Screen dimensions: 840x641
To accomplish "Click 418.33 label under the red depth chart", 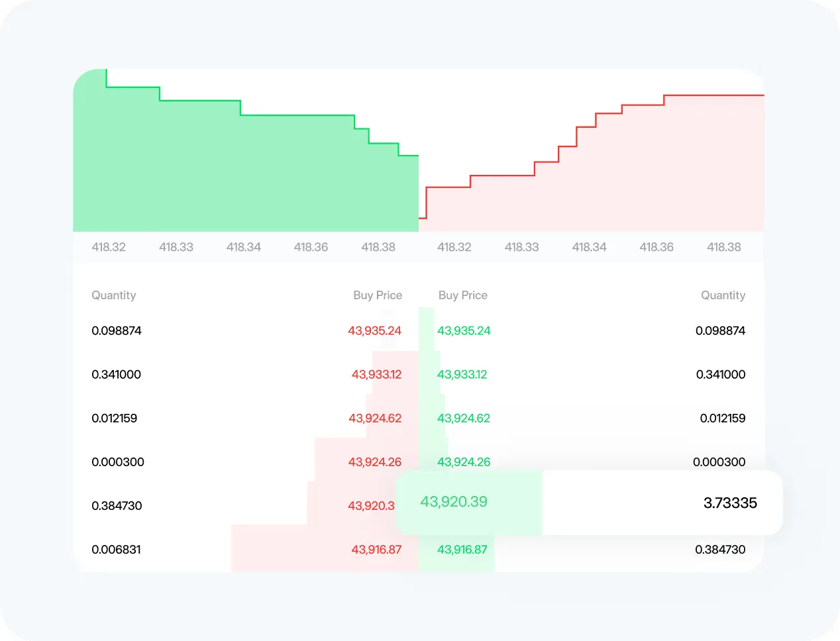I will point(522,247).
